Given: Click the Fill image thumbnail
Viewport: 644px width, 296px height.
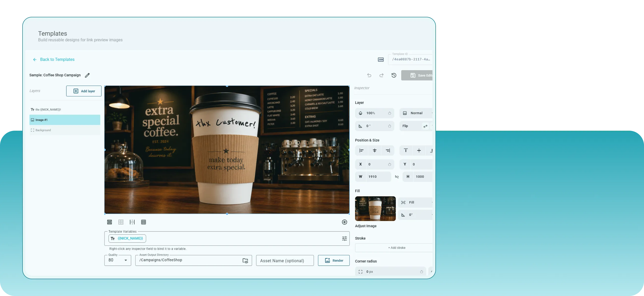Looking at the screenshot, I should (375, 209).
